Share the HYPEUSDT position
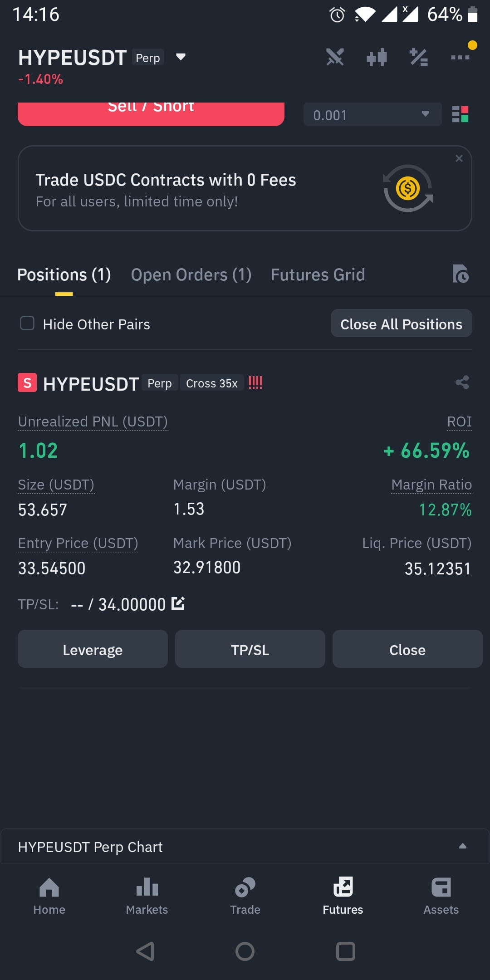The height and width of the screenshot is (980, 490). click(462, 382)
